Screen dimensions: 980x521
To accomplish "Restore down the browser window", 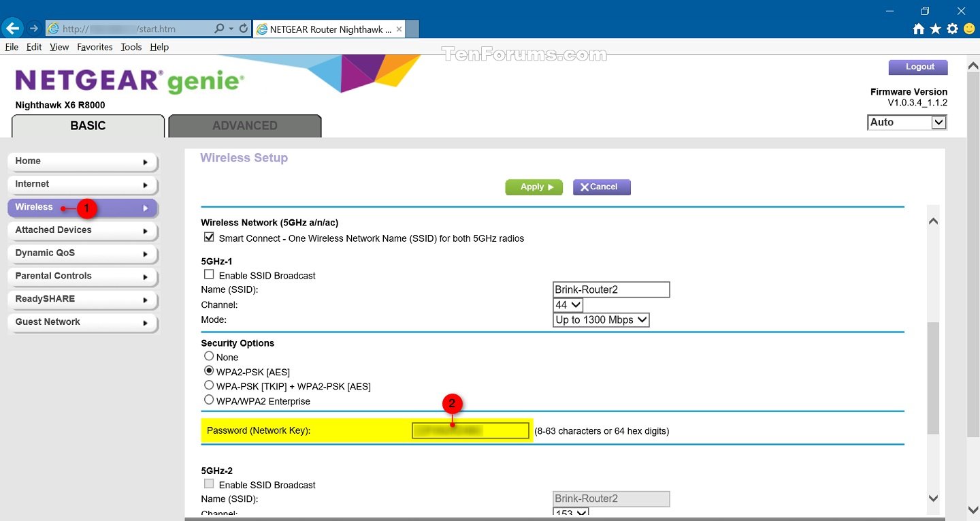I will click(x=925, y=10).
